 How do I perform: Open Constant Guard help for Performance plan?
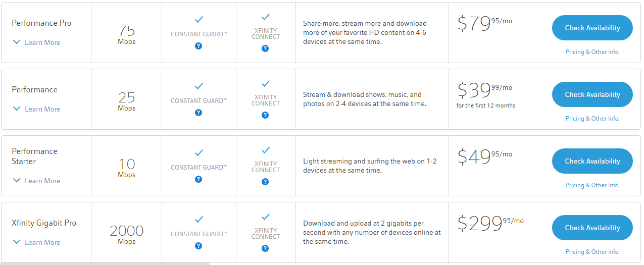click(x=199, y=113)
